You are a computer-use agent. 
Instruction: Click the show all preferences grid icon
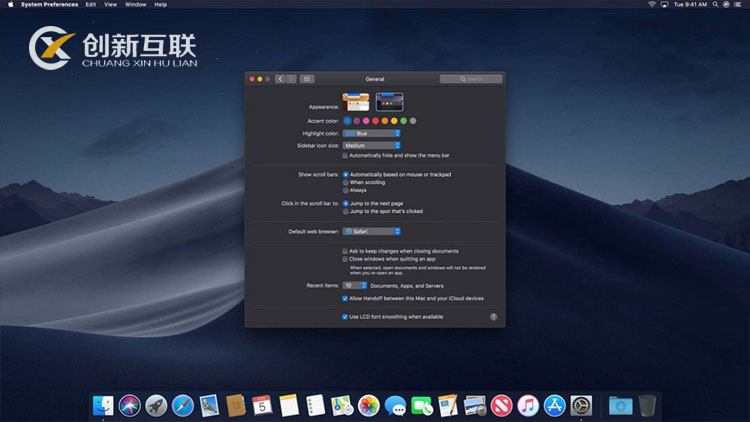click(x=307, y=79)
